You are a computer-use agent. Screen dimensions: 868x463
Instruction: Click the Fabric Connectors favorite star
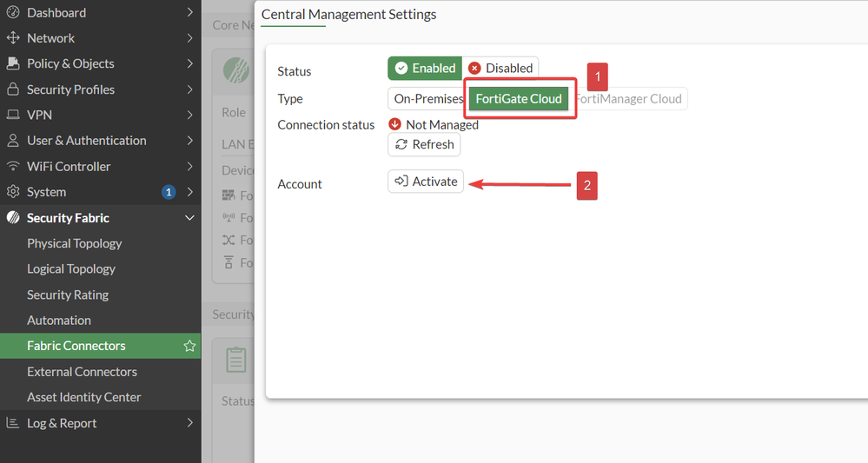pos(189,346)
